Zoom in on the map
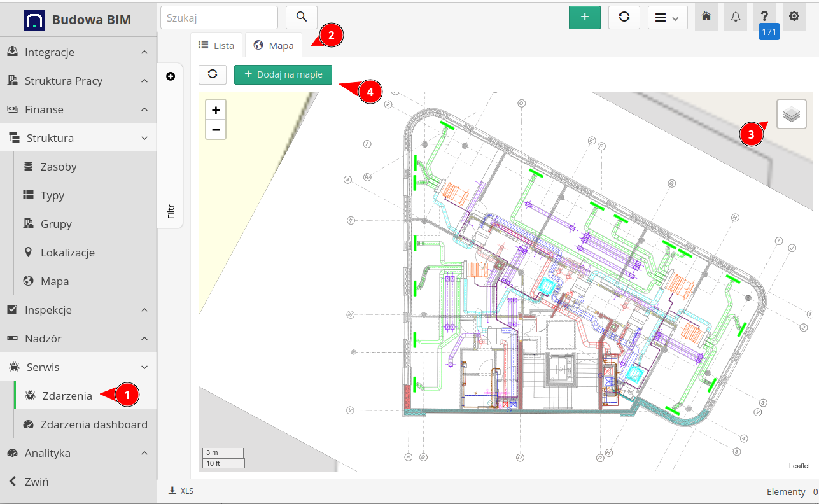 (x=216, y=110)
